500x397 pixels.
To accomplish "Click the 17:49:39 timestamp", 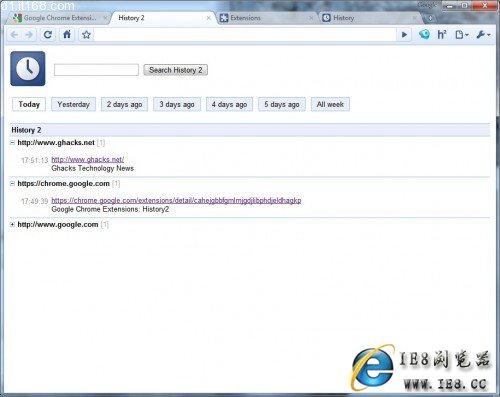I will [35, 201].
